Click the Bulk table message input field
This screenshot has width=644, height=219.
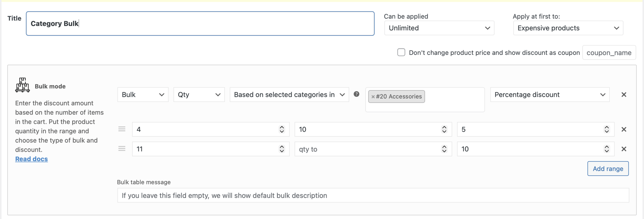(373, 195)
